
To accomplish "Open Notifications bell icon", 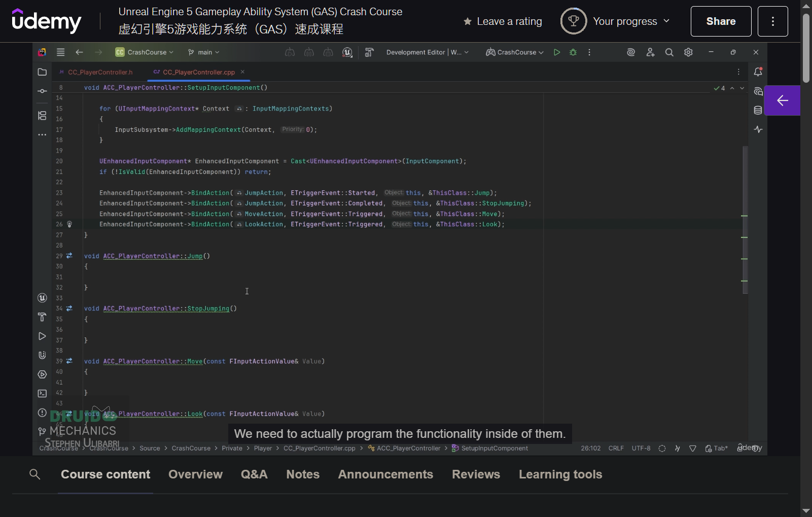I will [x=758, y=72].
